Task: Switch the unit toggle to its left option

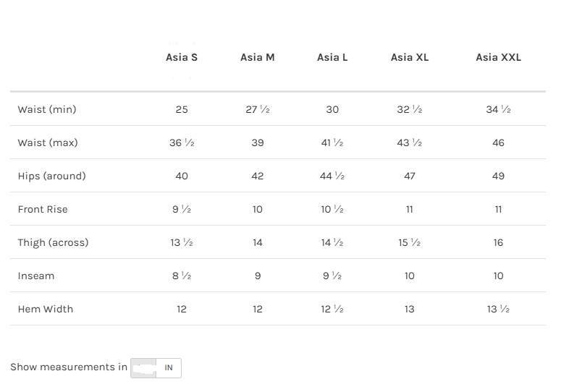Action: pyautogui.click(x=143, y=367)
